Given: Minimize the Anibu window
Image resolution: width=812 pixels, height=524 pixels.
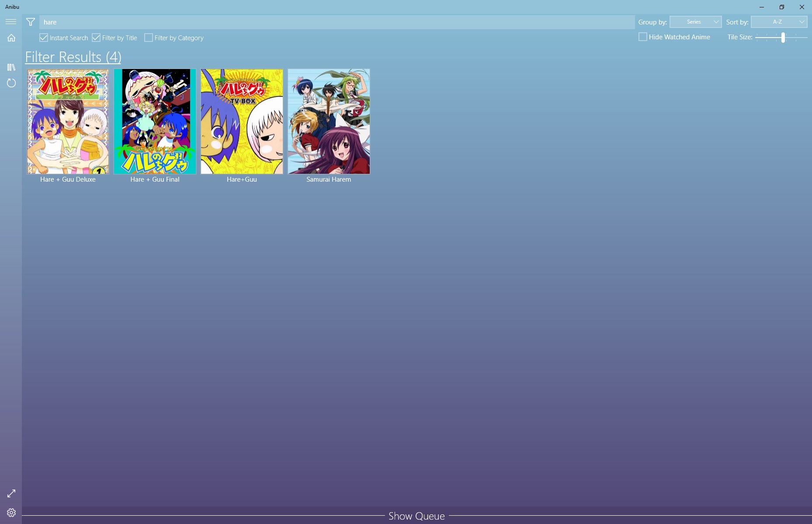Looking at the screenshot, I should (762, 7).
